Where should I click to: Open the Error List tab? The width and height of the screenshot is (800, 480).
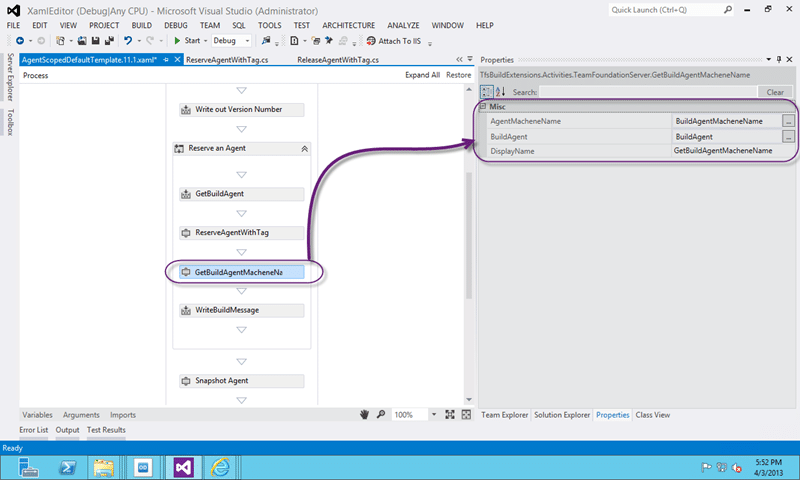click(x=34, y=430)
